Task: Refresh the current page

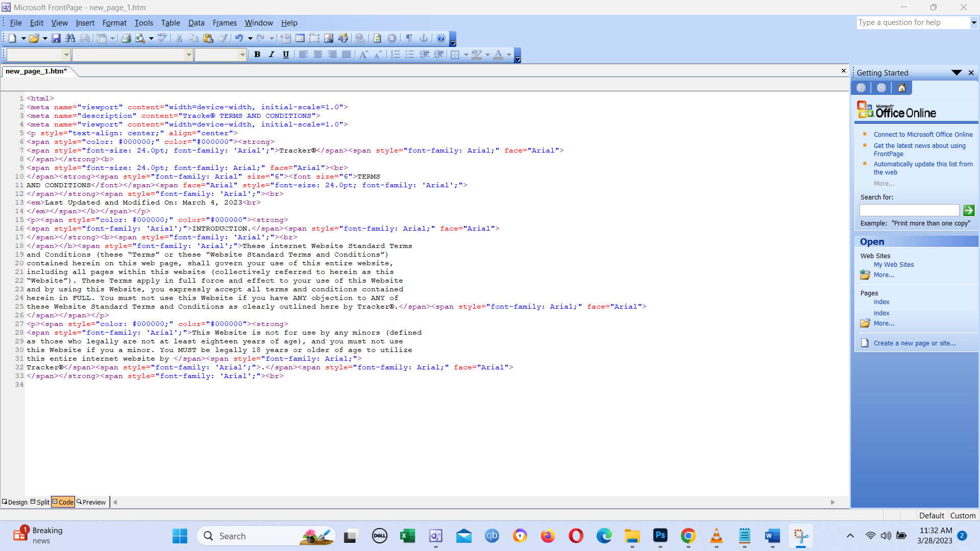Action: pyautogui.click(x=377, y=38)
